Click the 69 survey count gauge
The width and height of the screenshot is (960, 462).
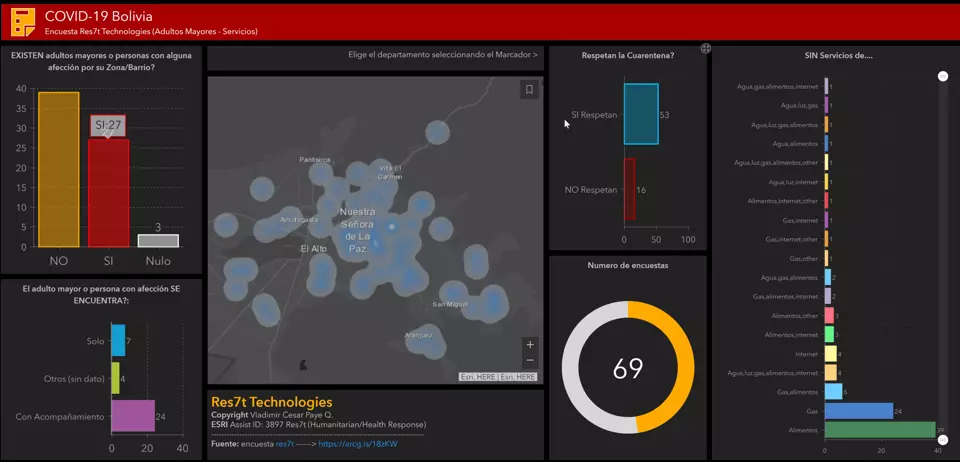tap(628, 367)
